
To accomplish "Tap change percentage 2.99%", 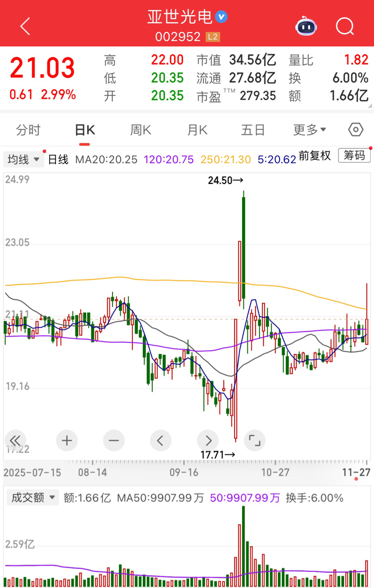I will [x=58, y=95].
